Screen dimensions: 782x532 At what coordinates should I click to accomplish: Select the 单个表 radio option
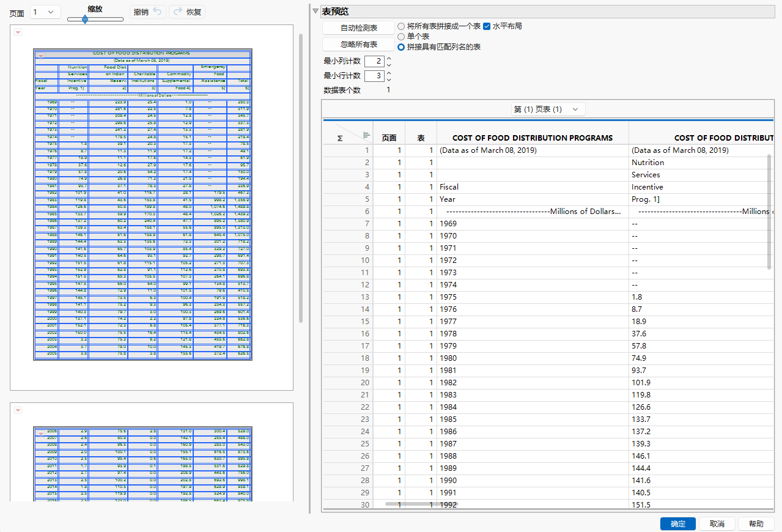pos(401,37)
